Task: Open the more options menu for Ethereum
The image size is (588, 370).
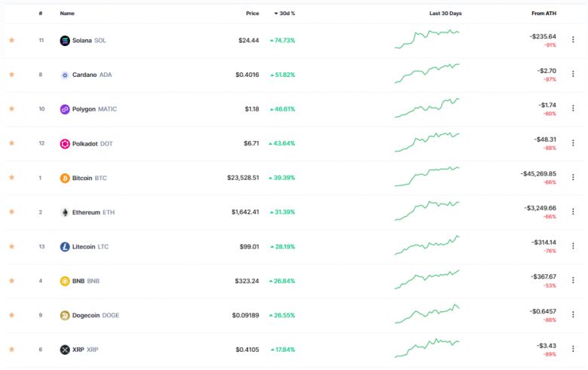Action: tap(573, 212)
